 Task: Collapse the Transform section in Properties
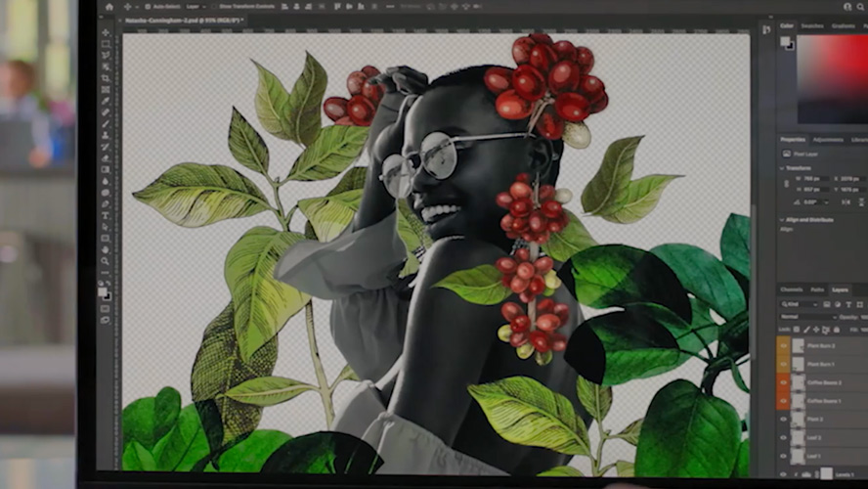pyautogui.click(x=782, y=167)
